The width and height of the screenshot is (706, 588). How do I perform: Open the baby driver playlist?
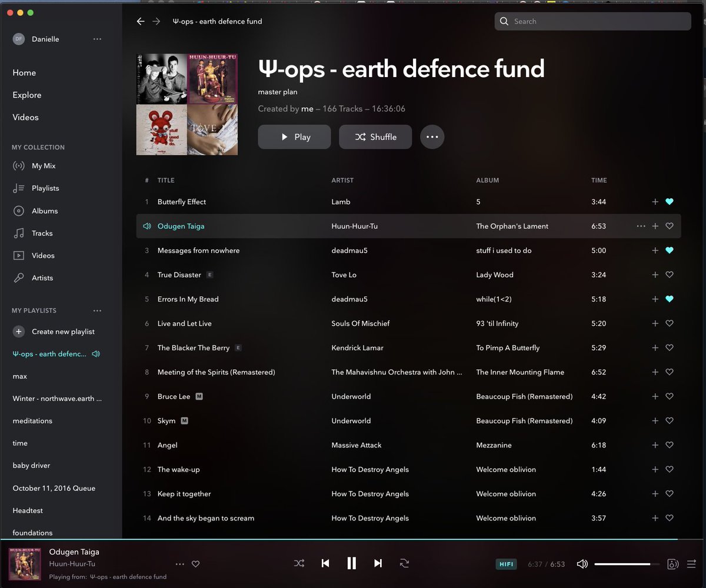click(31, 466)
